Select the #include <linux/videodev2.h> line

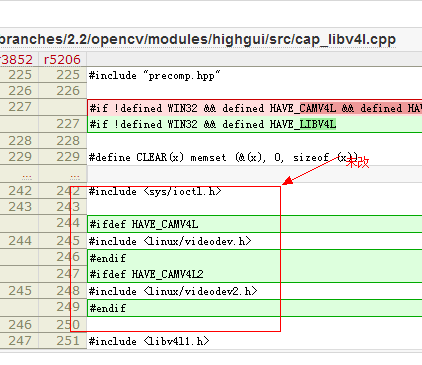click(x=173, y=291)
